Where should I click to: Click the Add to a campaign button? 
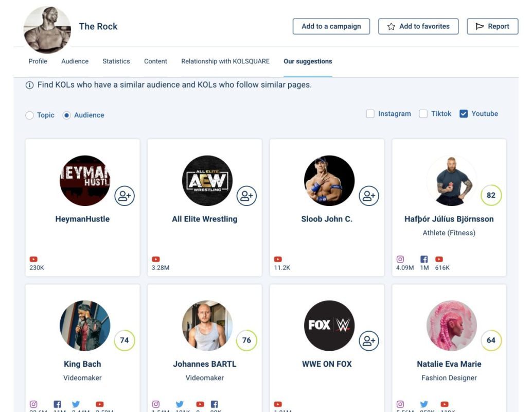(331, 26)
